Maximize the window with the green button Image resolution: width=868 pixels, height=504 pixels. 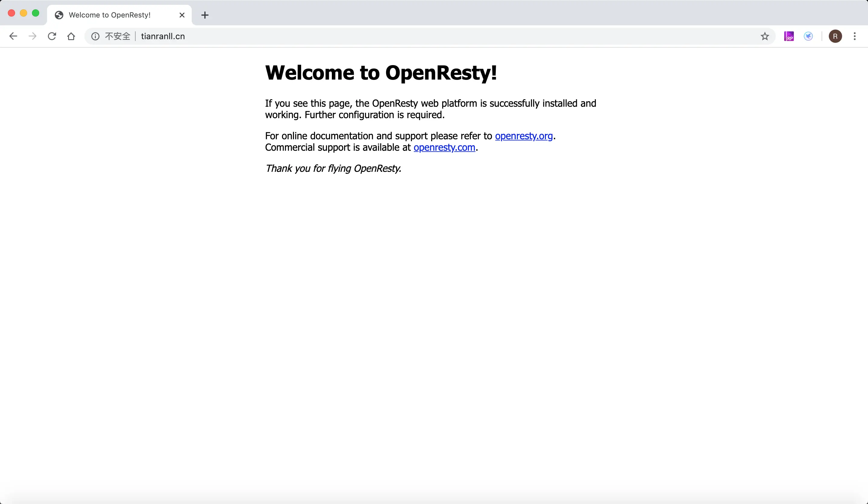pos(36,13)
